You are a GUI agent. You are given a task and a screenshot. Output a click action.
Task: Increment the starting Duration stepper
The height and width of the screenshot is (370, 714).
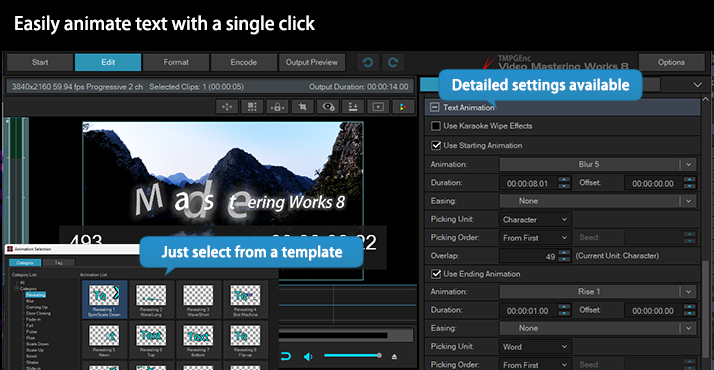coord(565,180)
